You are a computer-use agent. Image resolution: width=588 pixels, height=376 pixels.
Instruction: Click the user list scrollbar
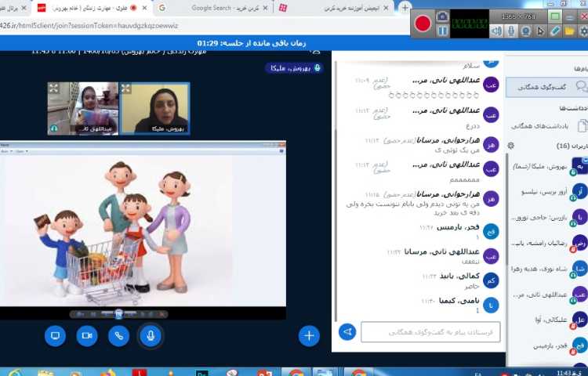tap(508, 210)
